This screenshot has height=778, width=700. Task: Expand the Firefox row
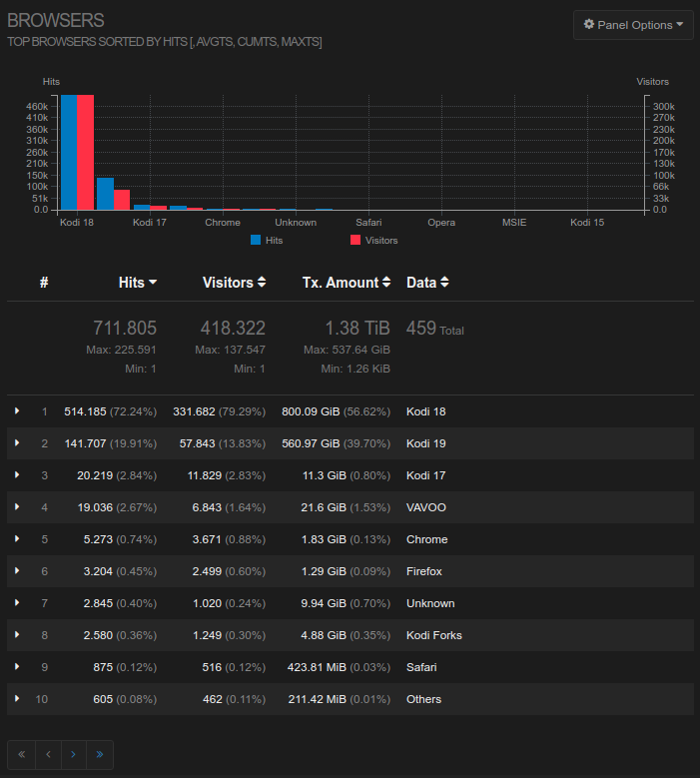[17, 571]
